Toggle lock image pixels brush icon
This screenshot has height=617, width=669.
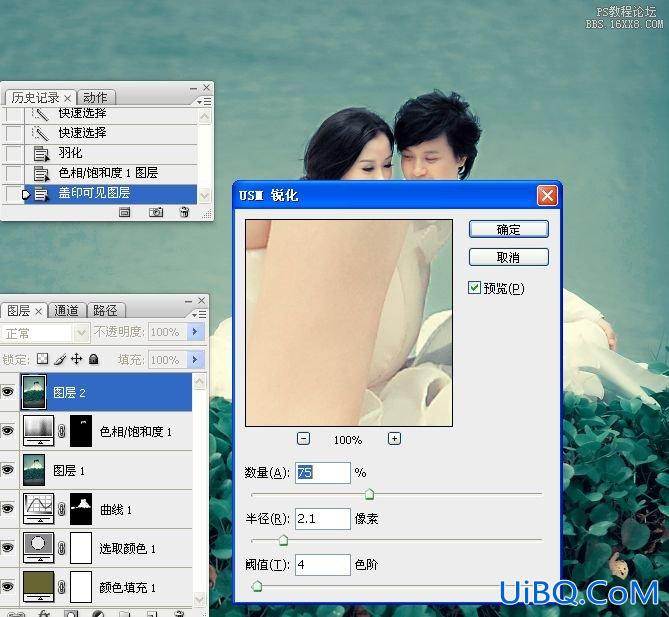click(x=60, y=359)
